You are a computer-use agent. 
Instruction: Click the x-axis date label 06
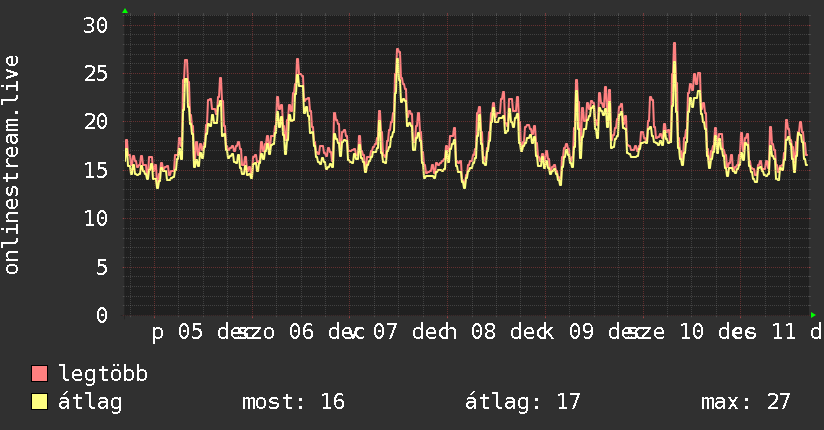pyautogui.click(x=301, y=332)
